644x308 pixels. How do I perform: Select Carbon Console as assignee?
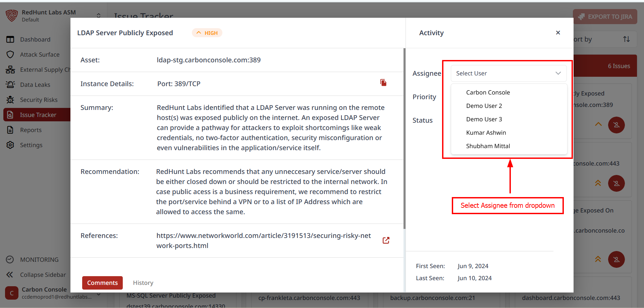click(509, 93)
